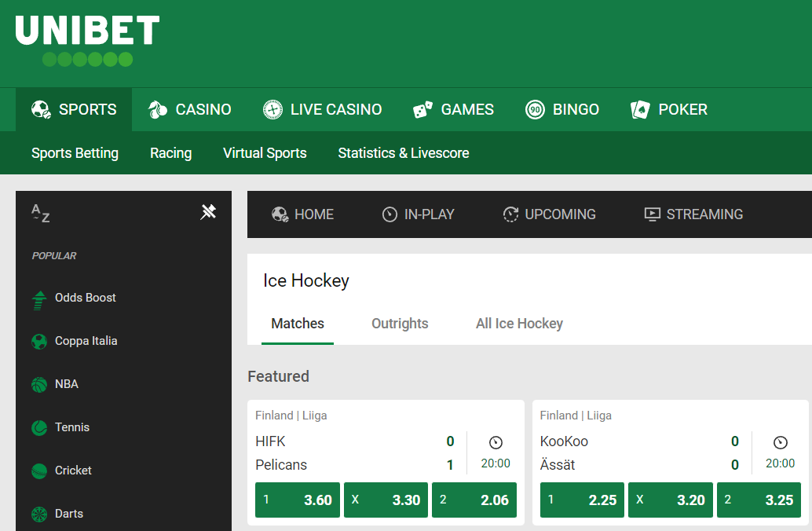Select UPCOMING in the sportsbook navigation
Screen dimensions: 812x531
pyautogui.click(x=550, y=214)
